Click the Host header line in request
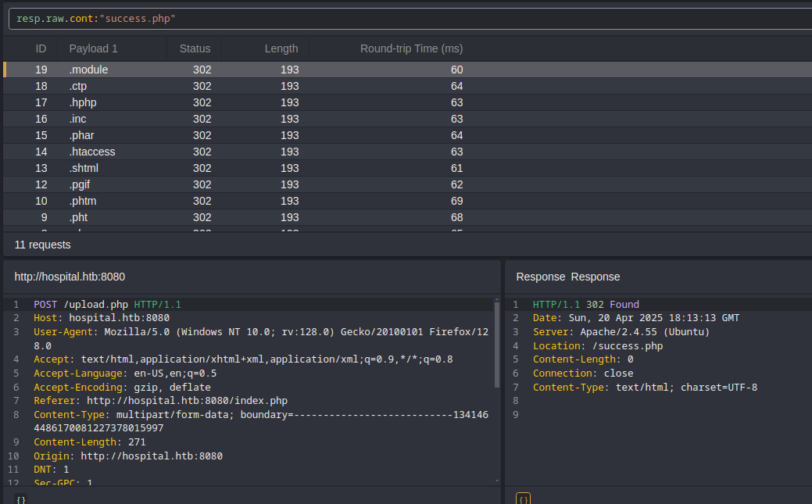 102,318
